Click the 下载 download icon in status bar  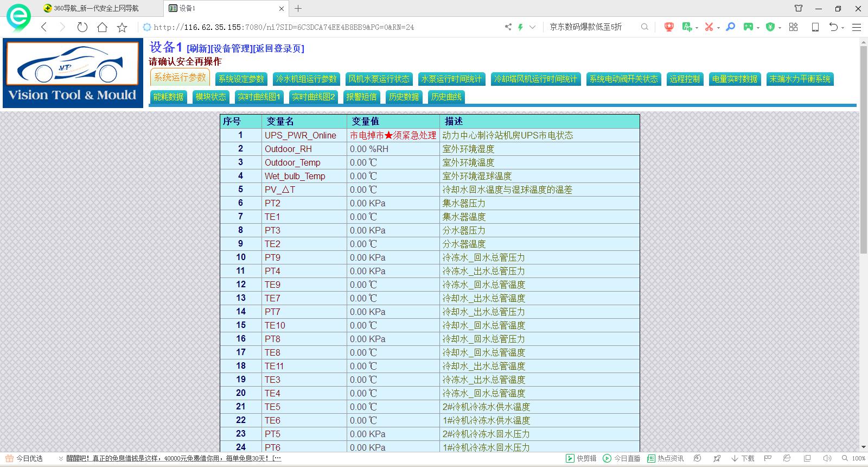743,458
